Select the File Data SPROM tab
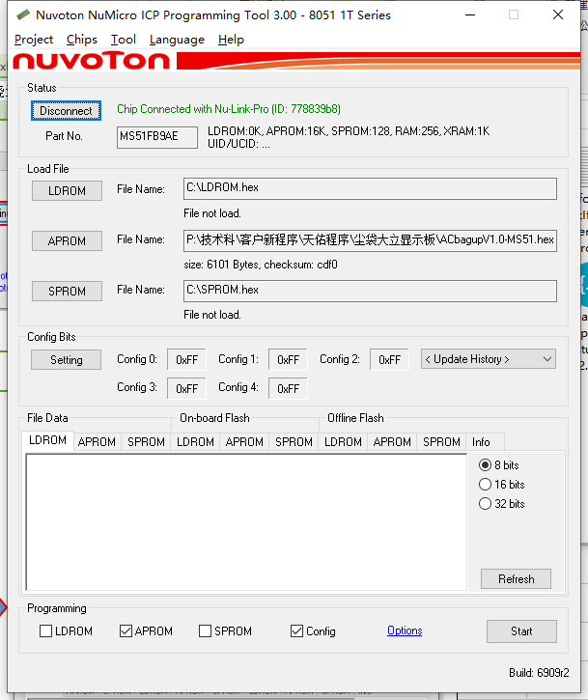Screen dimensions: 588x700 (146, 442)
